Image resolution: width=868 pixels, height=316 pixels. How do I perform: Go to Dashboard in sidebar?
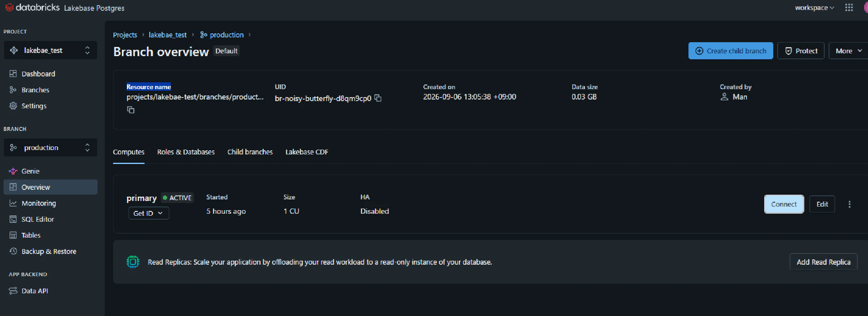coord(51,74)
